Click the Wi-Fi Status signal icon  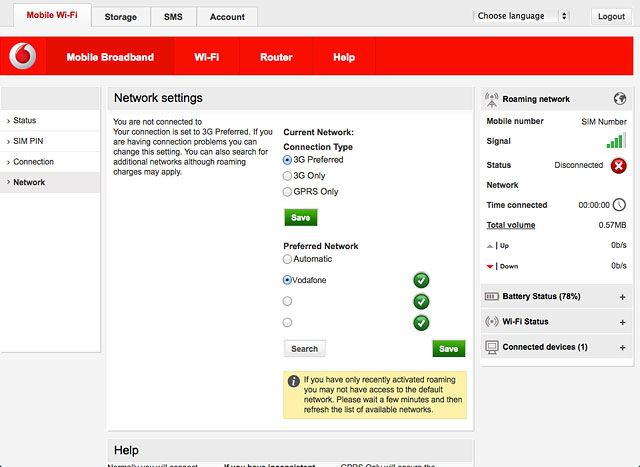point(491,321)
